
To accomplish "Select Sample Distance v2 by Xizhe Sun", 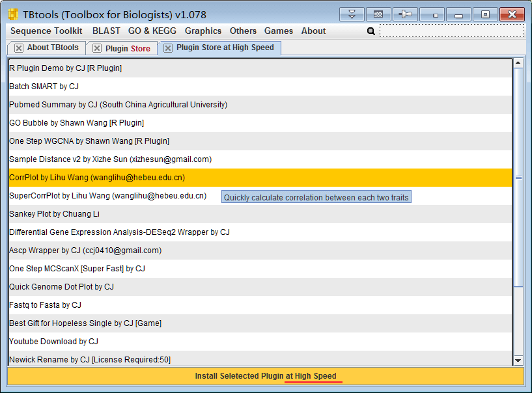I will coord(260,159).
